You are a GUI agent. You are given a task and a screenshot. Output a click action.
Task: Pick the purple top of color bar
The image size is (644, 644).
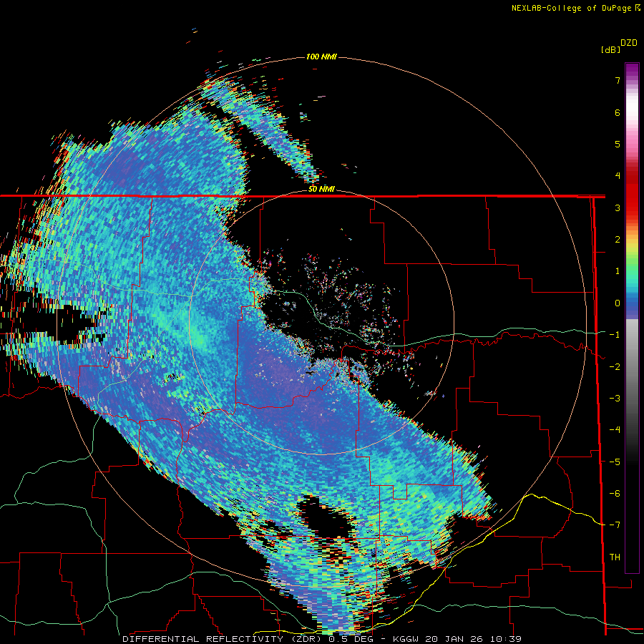click(632, 71)
